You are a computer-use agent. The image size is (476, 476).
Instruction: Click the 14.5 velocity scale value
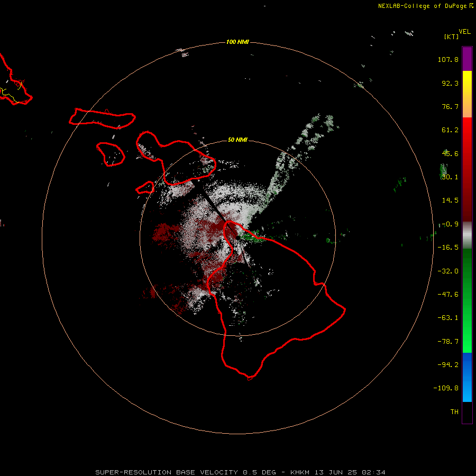pos(450,200)
